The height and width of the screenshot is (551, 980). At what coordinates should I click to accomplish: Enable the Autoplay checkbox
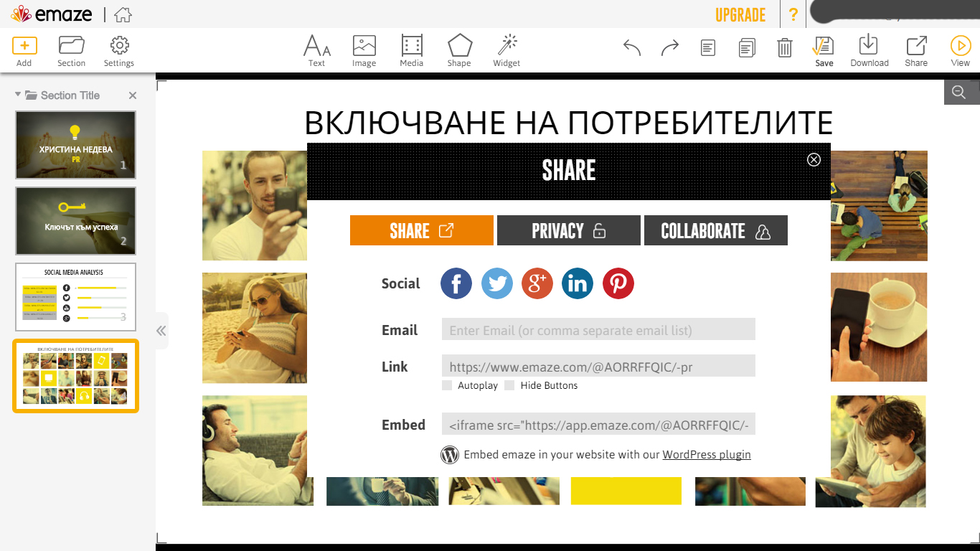tap(447, 385)
